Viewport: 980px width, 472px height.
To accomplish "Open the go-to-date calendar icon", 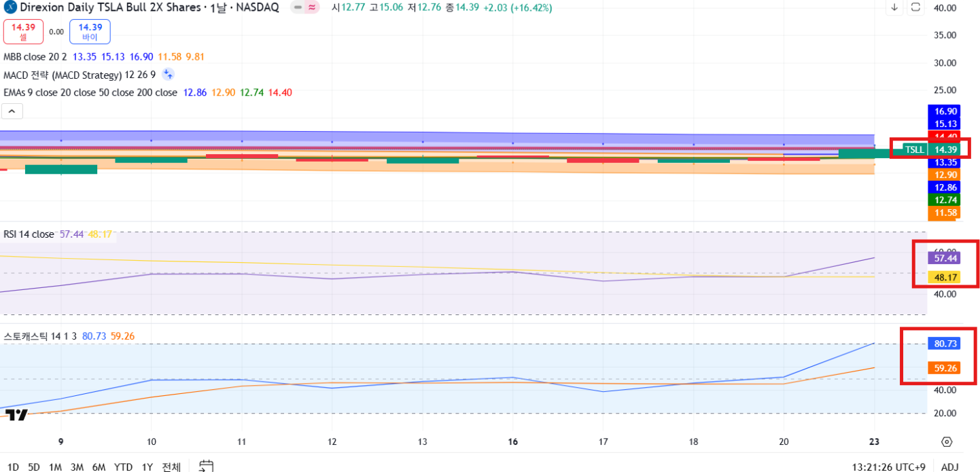I will (x=206, y=466).
